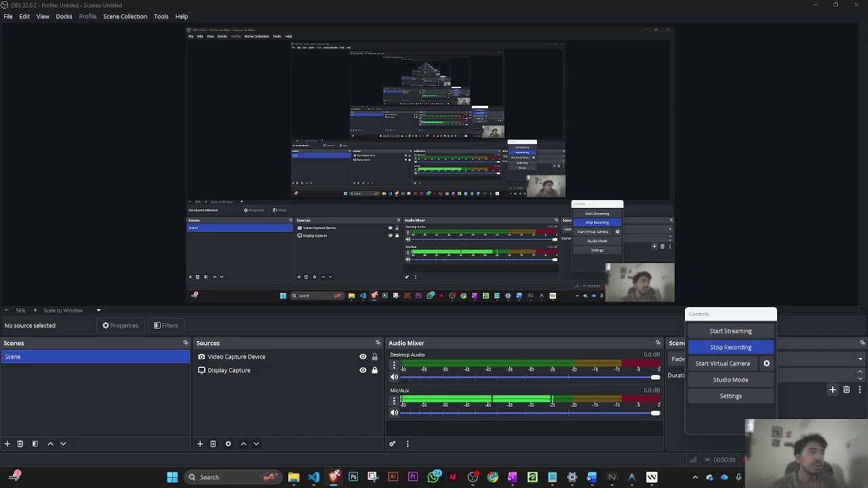The width and height of the screenshot is (868, 488).
Task: Mute Desktop Audio speaker icon
Action: tap(394, 377)
